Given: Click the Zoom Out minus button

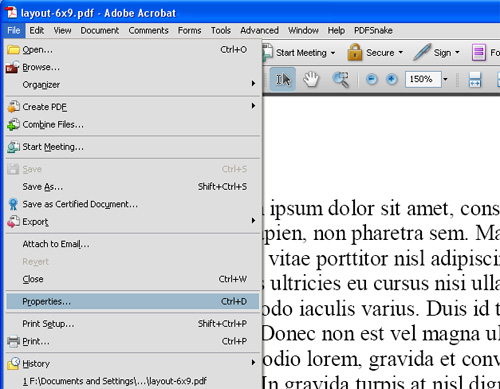Looking at the screenshot, I should 371,79.
